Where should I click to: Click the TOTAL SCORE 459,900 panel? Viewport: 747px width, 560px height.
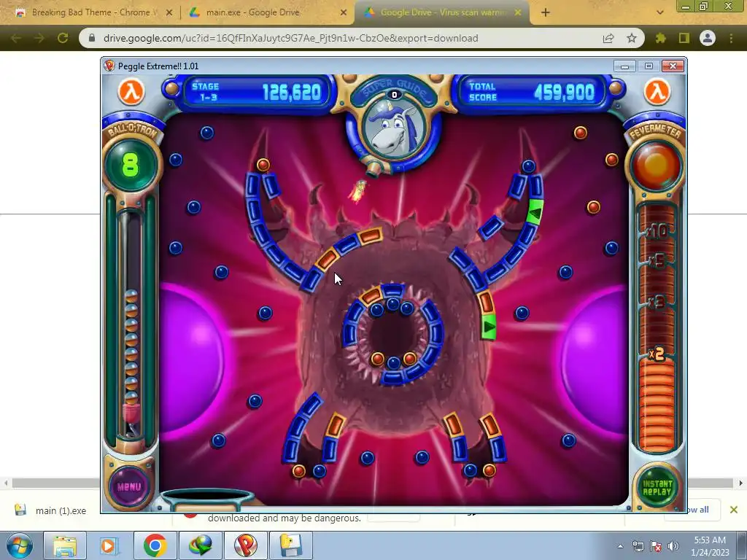[x=532, y=92]
